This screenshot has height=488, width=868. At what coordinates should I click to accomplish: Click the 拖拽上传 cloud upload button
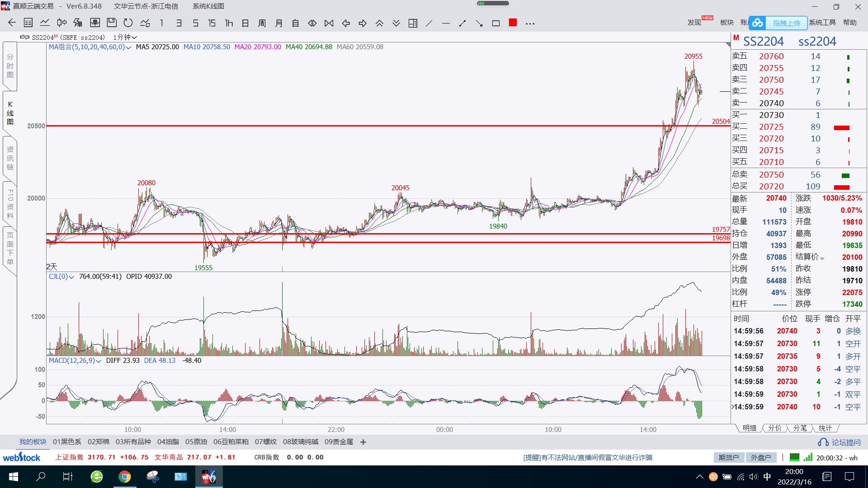778,23
